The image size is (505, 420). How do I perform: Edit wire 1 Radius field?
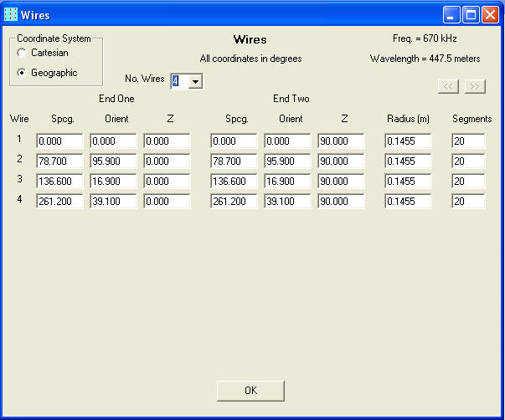point(408,141)
